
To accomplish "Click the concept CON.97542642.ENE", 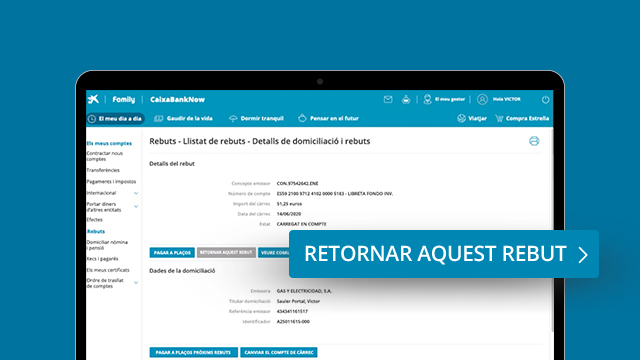I will tap(297, 183).
